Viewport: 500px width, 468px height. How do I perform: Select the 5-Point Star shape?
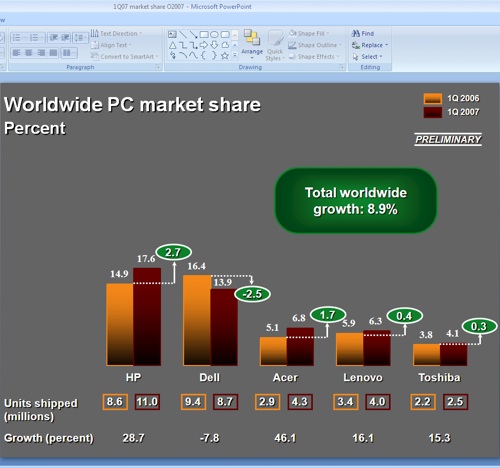225,56
